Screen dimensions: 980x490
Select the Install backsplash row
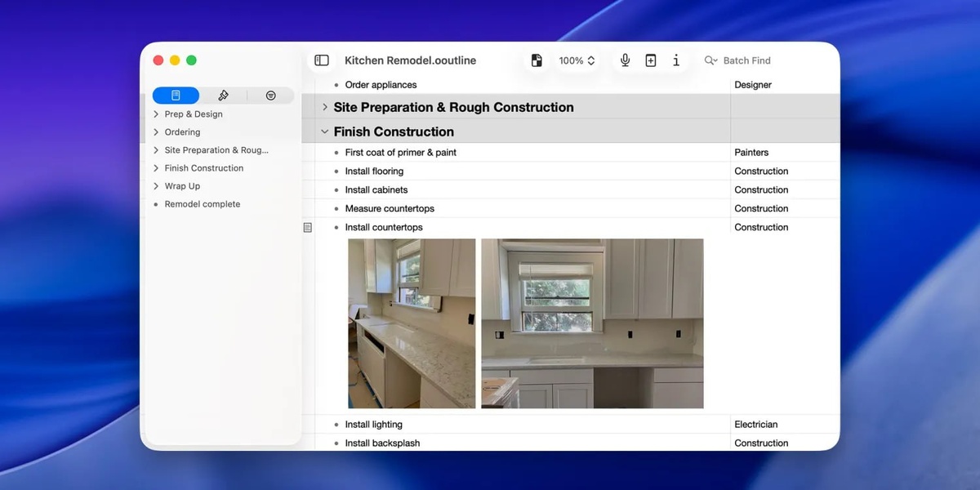coord(382,443)
